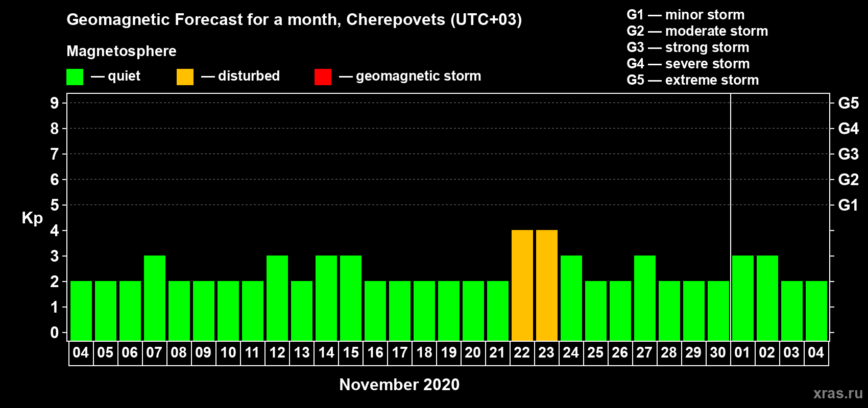
Task: Click the Kp axis title
Action: 32,218
